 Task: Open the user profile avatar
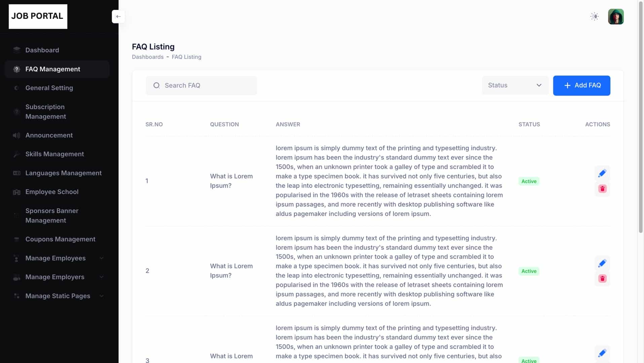pyautogui.click(x=615, y=16)
